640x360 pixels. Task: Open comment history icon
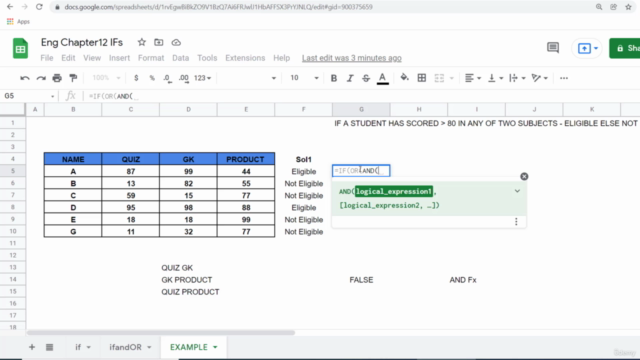(x=553, y=48)
